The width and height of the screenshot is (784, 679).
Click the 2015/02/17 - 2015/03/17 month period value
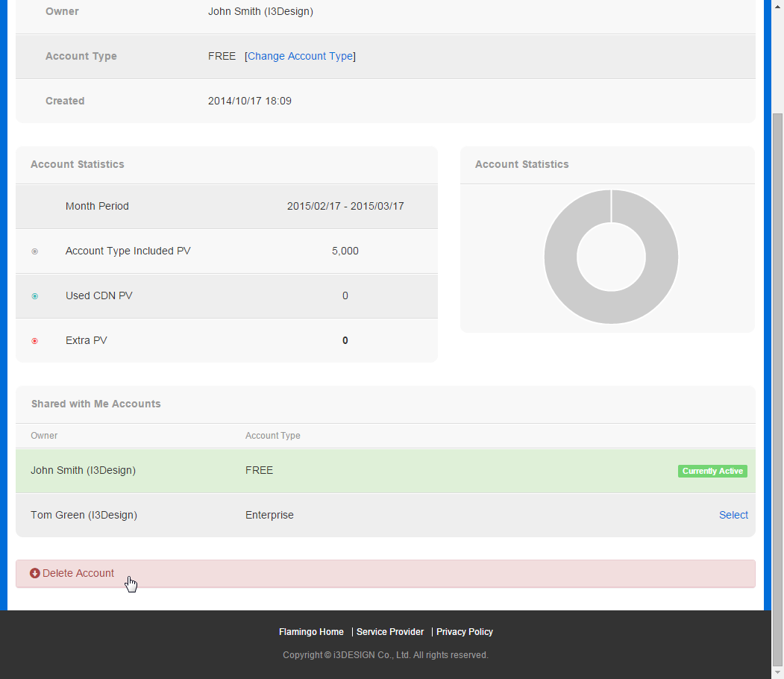[345, 206]
